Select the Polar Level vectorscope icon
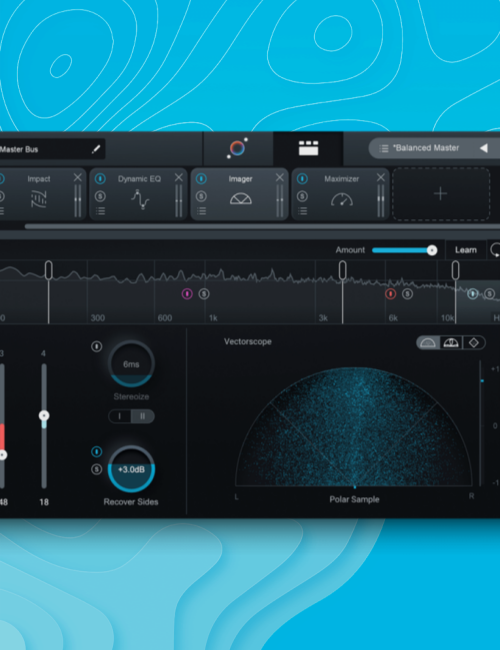This screenshot has height=650, width=500. click(451, 342)
